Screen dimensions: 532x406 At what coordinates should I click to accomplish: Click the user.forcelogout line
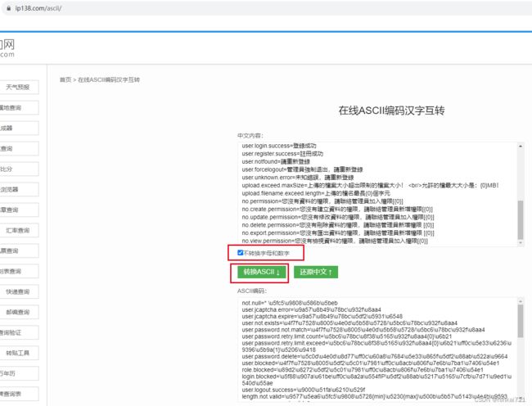tap(302, 169)
